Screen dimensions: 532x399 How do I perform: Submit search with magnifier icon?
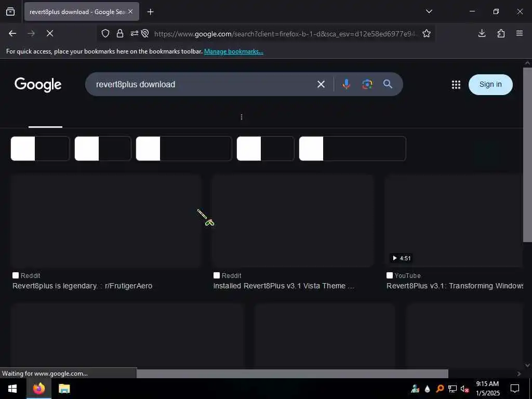pyautogui.click(x=388, y=84)
